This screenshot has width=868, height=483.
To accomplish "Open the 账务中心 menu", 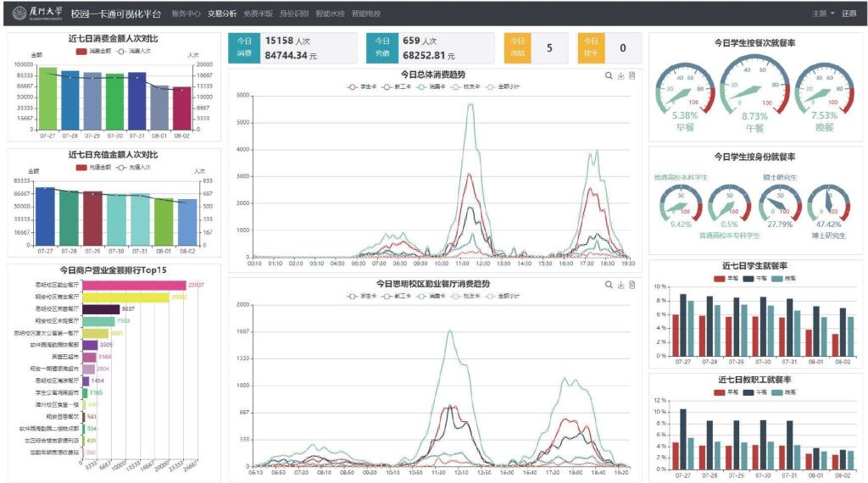I will [x=186, y=14].
